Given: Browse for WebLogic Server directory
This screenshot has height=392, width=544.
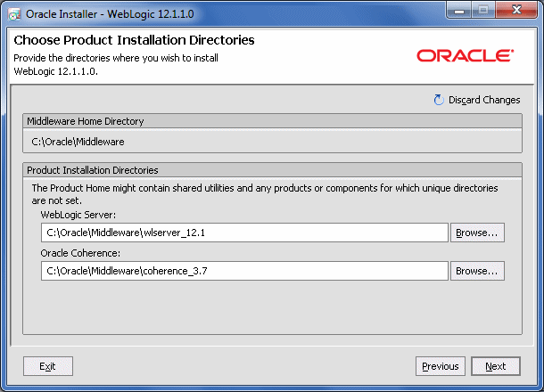Looking at the screenshot, I should coord(477,233).
